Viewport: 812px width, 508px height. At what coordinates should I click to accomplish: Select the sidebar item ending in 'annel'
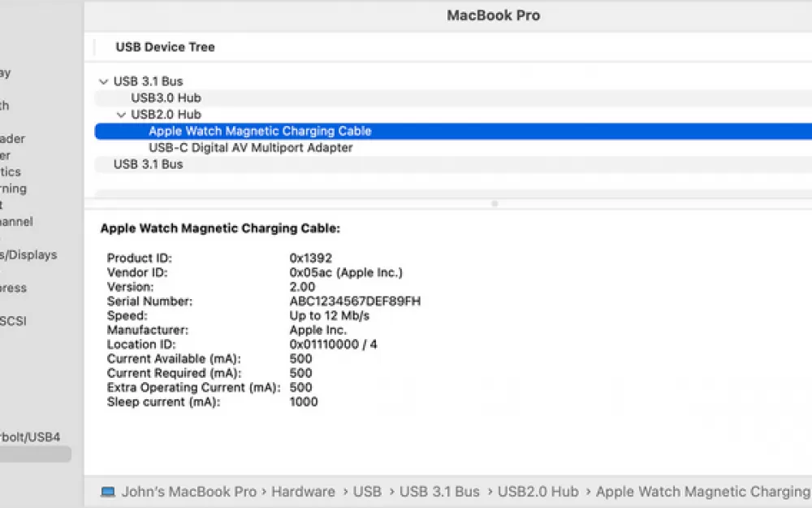(x=16, y=221)
